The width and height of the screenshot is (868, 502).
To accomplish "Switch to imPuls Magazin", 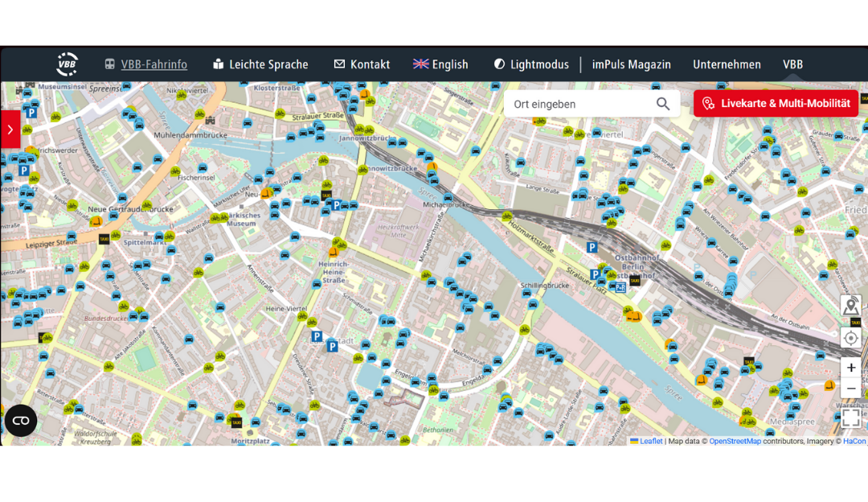I will coord(631,64).
